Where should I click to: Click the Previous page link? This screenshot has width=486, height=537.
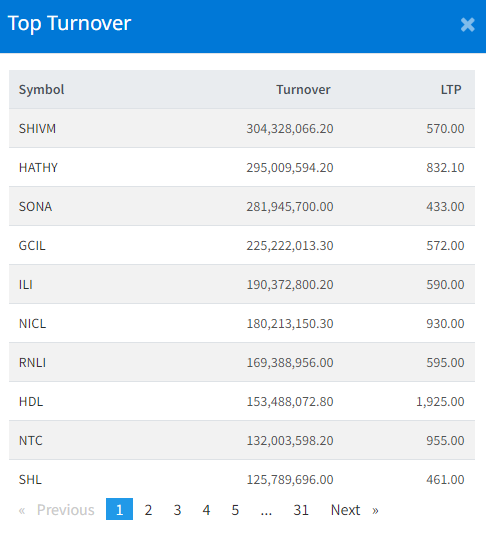tap(66, 510)
